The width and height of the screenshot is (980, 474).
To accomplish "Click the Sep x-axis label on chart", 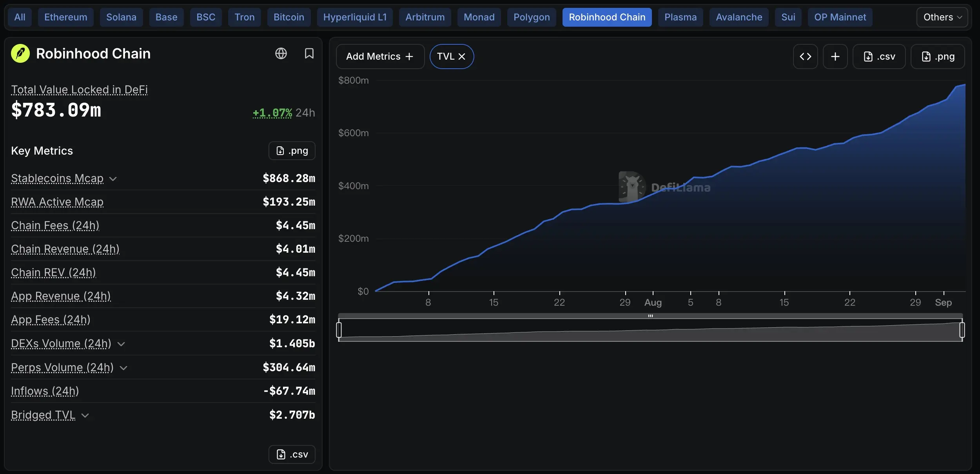I will coord(944,303).
